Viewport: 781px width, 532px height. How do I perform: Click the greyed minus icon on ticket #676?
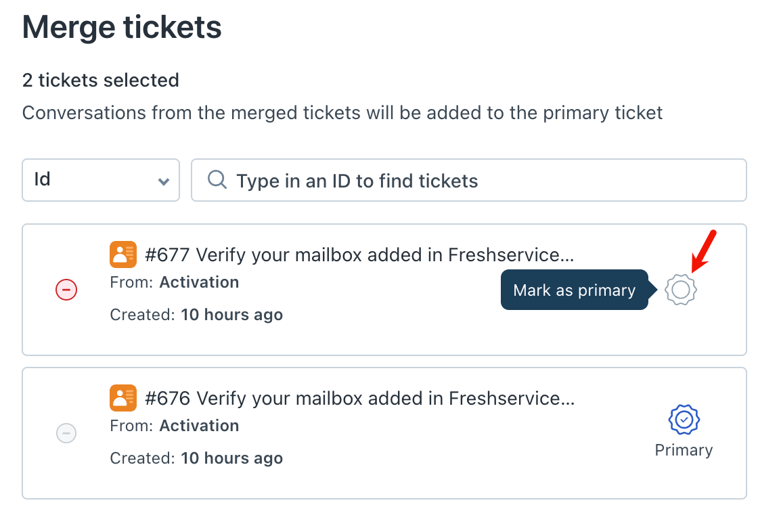[x=66, y=433]
